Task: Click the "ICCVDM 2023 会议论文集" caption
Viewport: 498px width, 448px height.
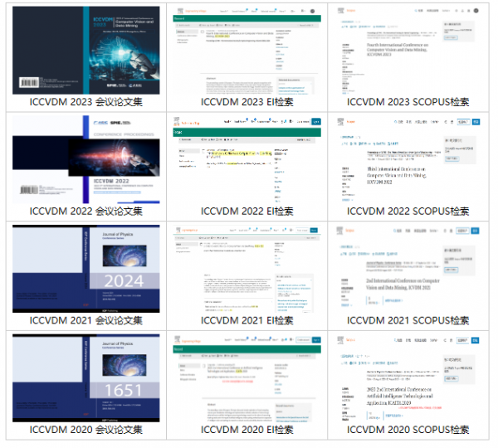Action: pyautogui.click(x=86, y=102)
